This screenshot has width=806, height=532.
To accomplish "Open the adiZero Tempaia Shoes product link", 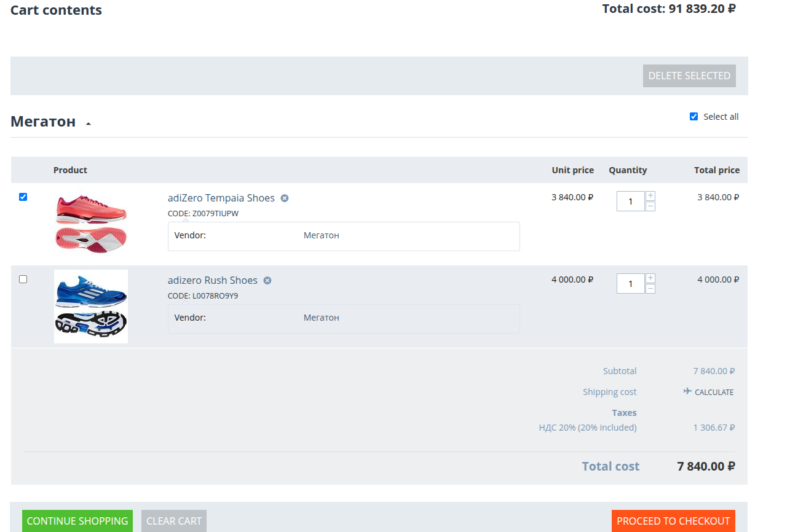I will coord(221,198).
